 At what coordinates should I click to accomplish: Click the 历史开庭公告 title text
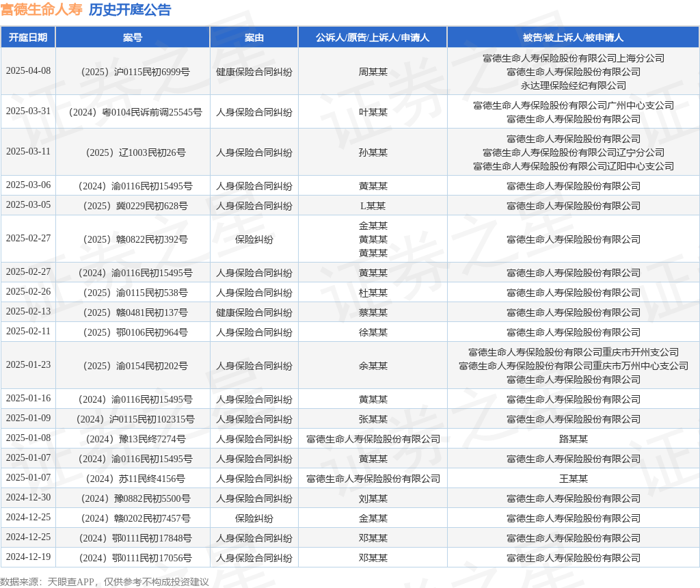(x=130, y=10)
